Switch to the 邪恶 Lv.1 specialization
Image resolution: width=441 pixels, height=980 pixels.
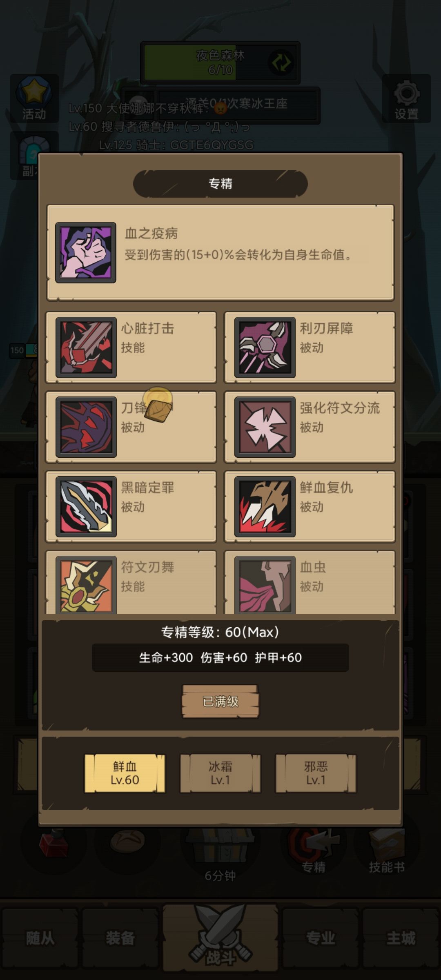316,773
